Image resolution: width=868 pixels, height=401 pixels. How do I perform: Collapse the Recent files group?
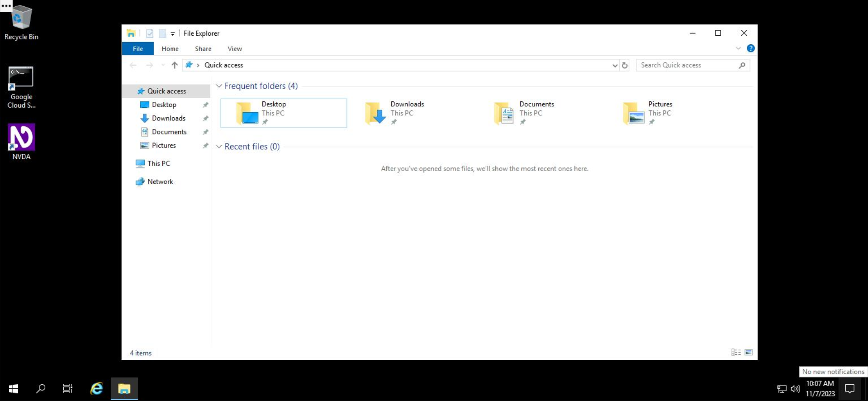tap(219, 147)
